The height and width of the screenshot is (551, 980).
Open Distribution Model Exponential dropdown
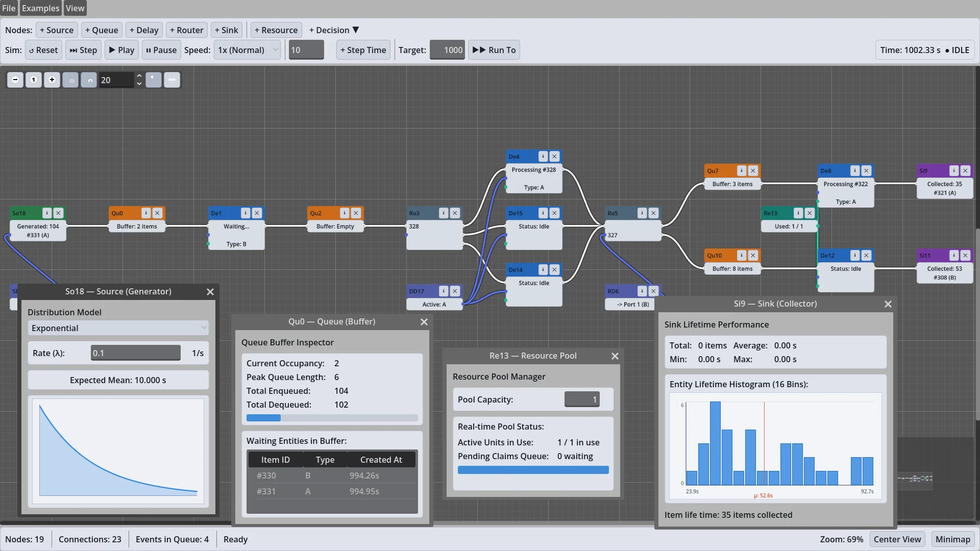coord(118,328)
